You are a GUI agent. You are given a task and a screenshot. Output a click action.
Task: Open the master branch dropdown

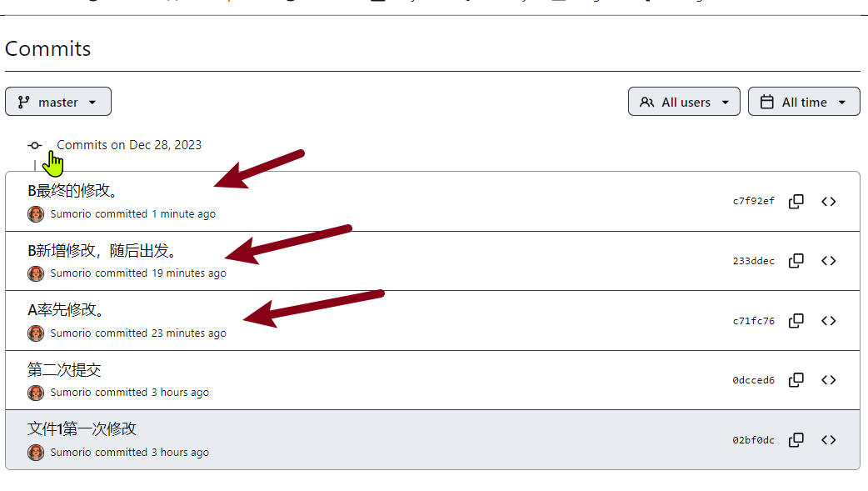58,102
